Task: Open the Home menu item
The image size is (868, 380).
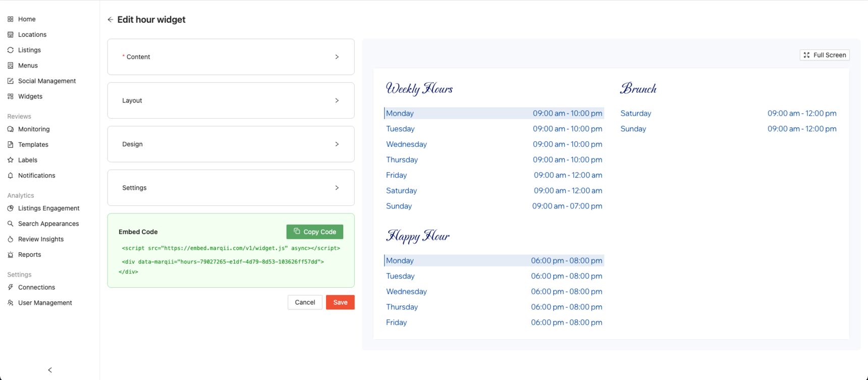Action: pyautogui.click(x=27, y=19)
